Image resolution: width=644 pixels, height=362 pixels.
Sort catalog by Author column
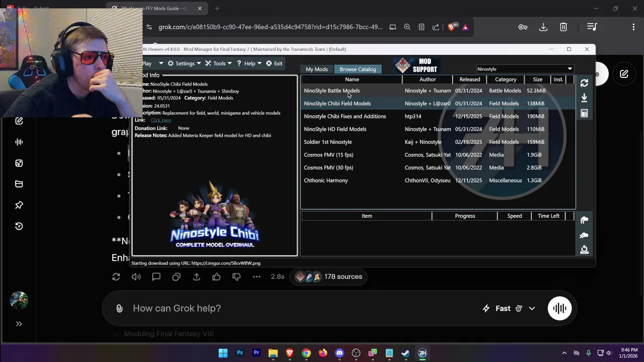pos(428,79)
